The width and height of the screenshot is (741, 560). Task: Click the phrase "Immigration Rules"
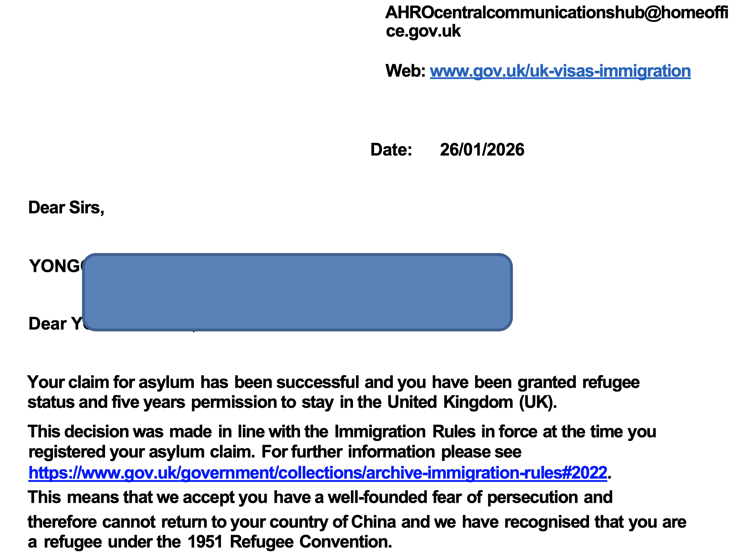405,432
